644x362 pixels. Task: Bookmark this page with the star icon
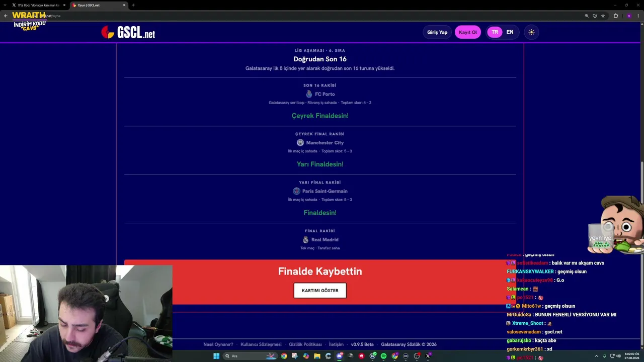click(x=603, y=16)
